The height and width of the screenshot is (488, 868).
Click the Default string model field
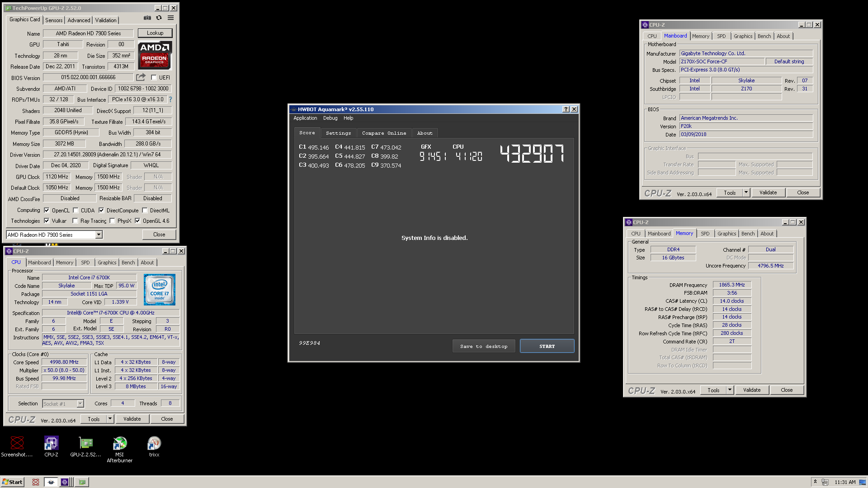[789, 61]
